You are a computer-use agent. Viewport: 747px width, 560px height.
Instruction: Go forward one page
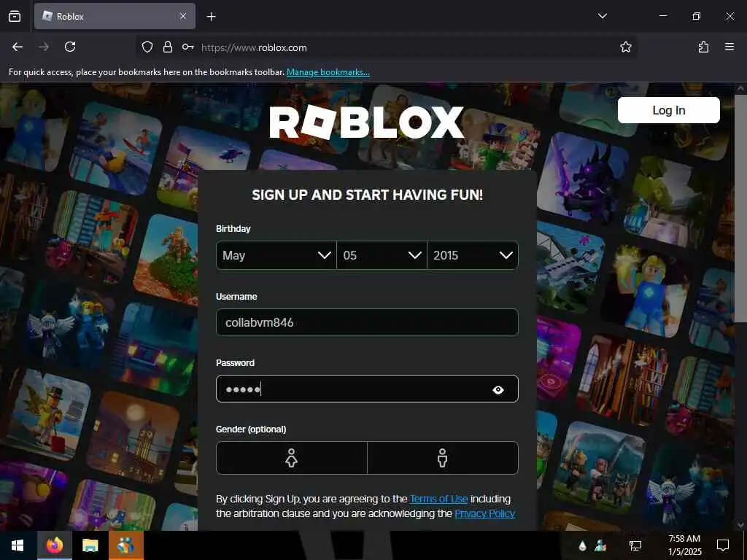(x=44, y=47)
